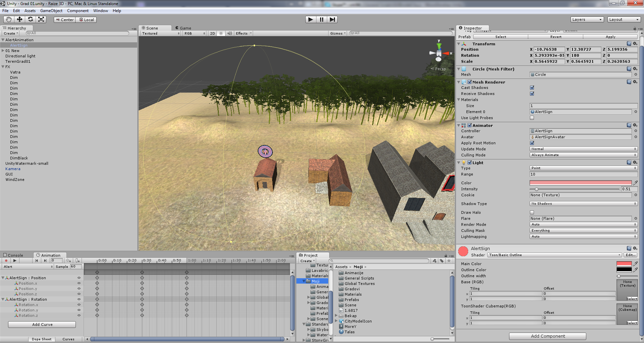
Task: Click the Add Curve button
Action: click(42, 325)
